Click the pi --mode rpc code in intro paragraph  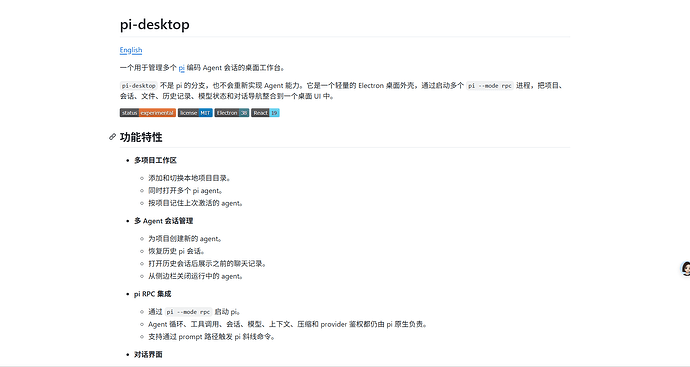coord(490,86)
